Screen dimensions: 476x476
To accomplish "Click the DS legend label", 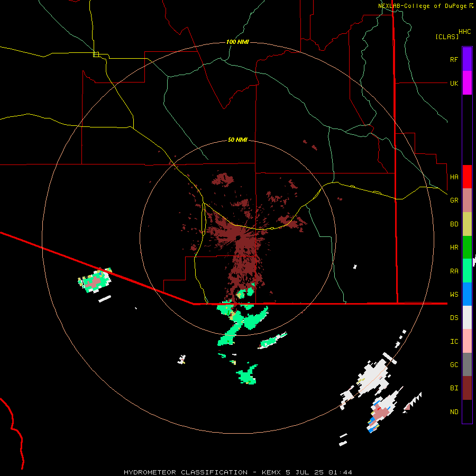I will [x=454, y=318].
